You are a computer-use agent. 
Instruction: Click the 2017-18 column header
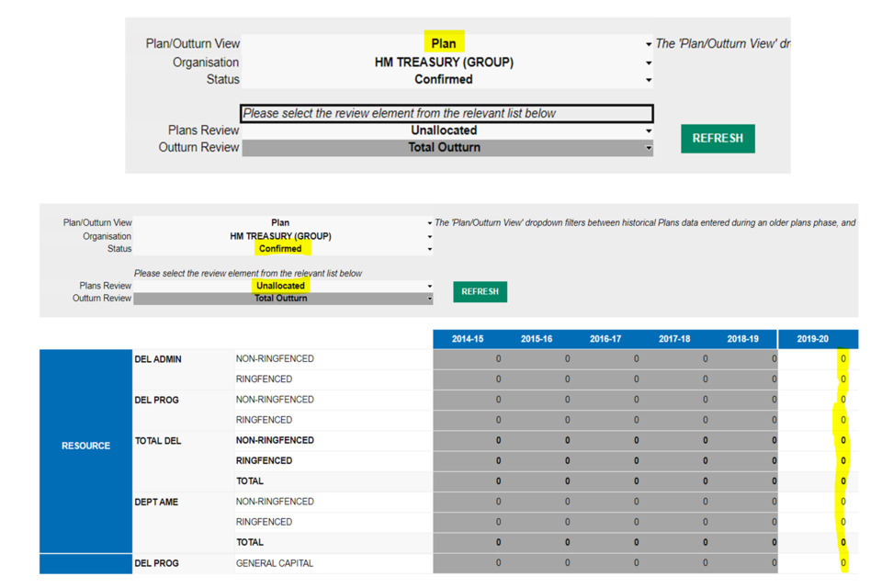(673, 339)
